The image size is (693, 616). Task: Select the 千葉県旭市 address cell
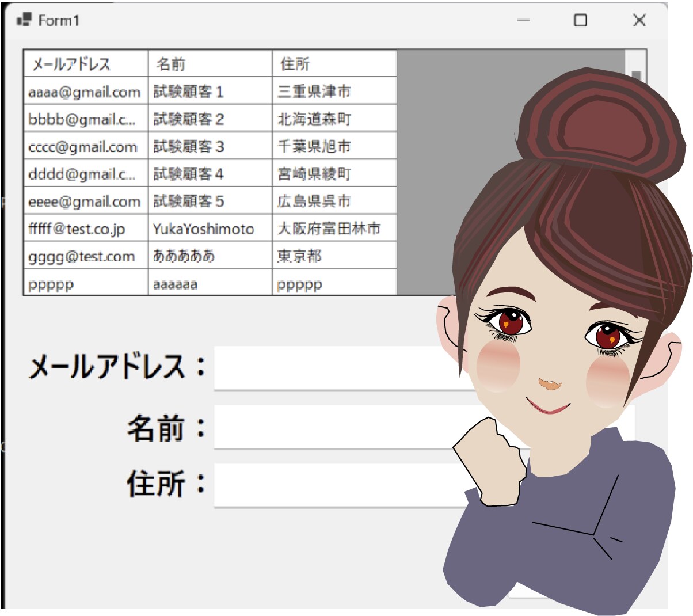point(334,146)
